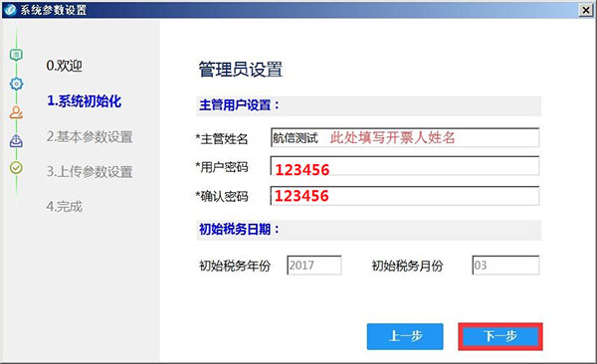
Task: Click the 初始税务年份 field showing 2017
Action: pos(314,265)
